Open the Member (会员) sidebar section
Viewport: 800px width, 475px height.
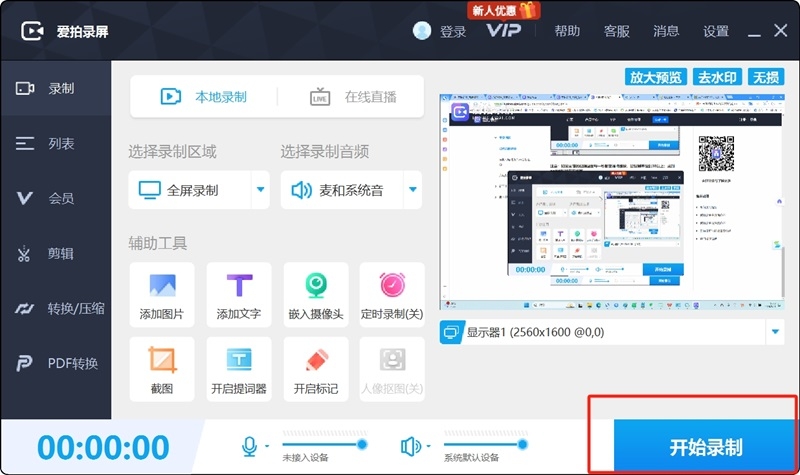(56, 198)
